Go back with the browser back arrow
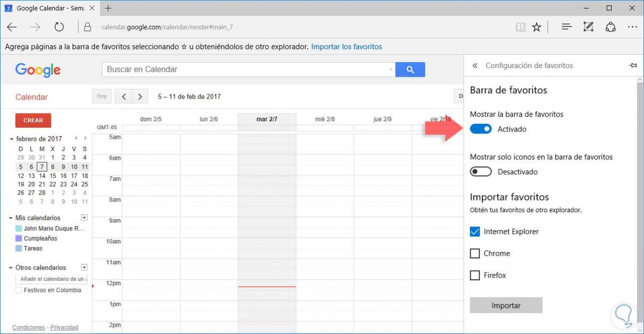The width and height of the screenshot is (644, 334). coord(12,27)
